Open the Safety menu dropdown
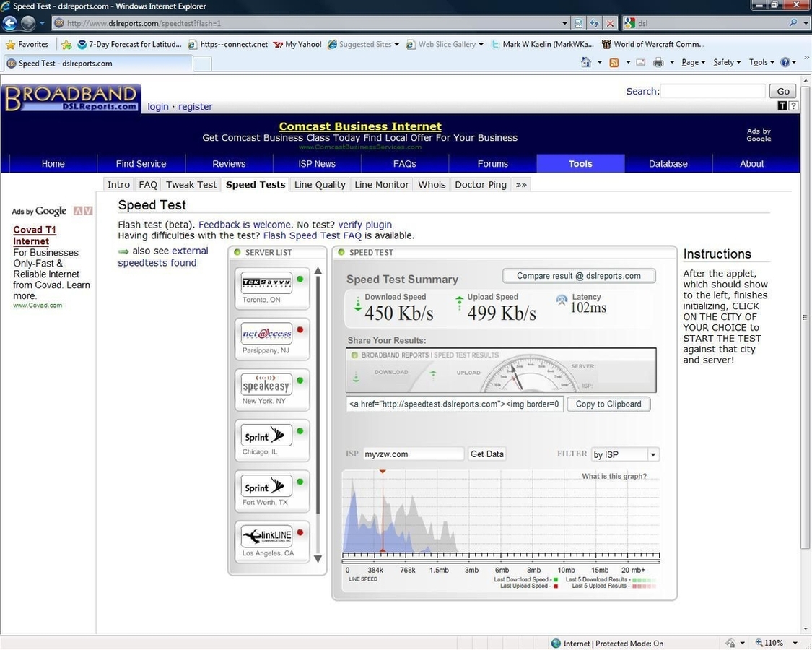Image resolution: width=812 pixels, height=650 pixels. [727, 62]
